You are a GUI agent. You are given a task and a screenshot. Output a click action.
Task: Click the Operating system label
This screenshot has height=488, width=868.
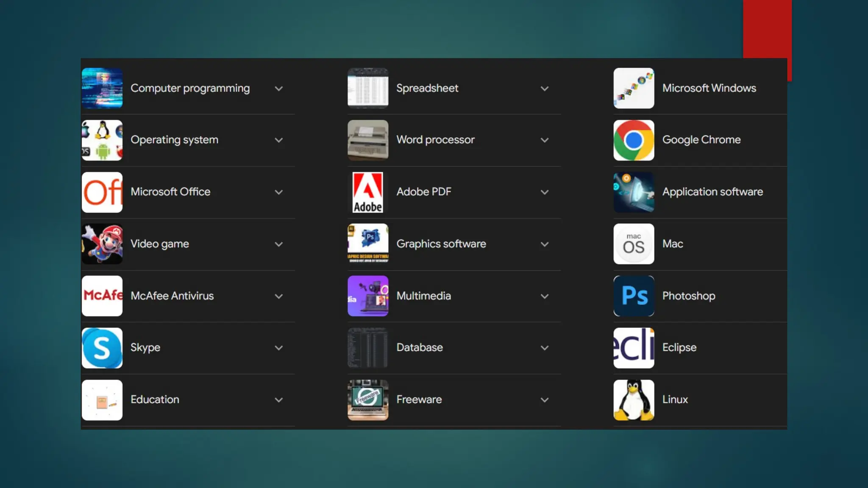(x=174, y=140)
